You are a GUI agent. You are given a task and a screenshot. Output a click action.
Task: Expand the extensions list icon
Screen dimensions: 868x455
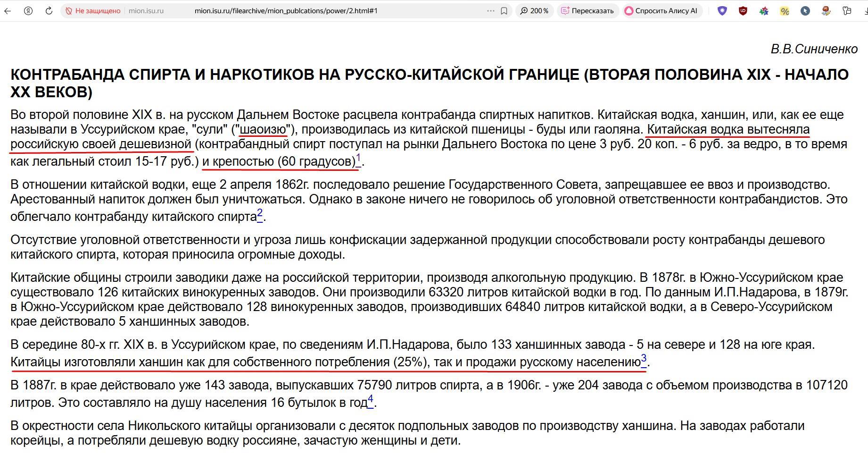click(847, 11)
